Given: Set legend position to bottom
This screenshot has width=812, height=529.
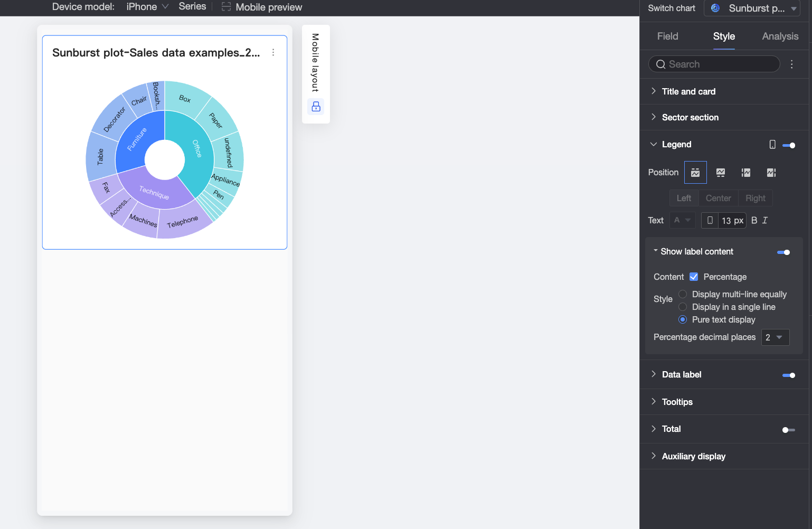Looking at the screenshot, I should (721, 173).
